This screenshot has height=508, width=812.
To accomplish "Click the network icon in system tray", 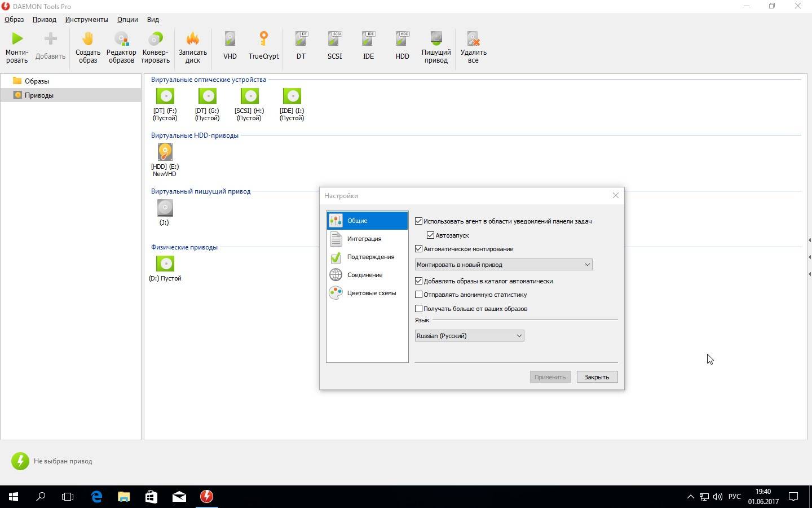I will click(x=704, y=497).
